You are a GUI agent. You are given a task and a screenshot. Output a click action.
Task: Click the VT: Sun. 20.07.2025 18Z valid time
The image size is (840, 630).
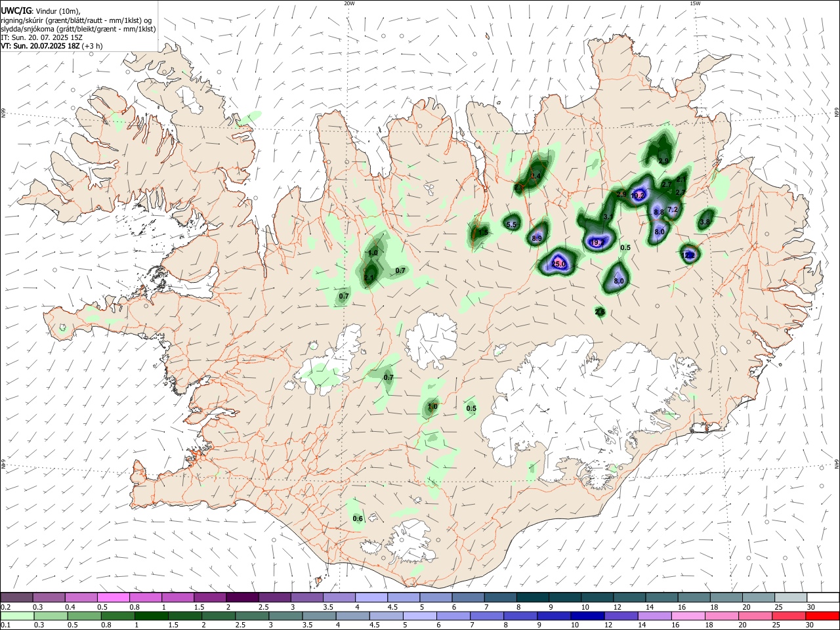point(40,46)
